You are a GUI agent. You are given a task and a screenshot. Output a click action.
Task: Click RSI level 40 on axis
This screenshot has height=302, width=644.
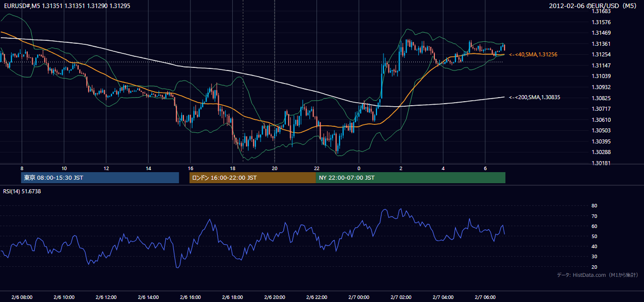tap(594, 247)
